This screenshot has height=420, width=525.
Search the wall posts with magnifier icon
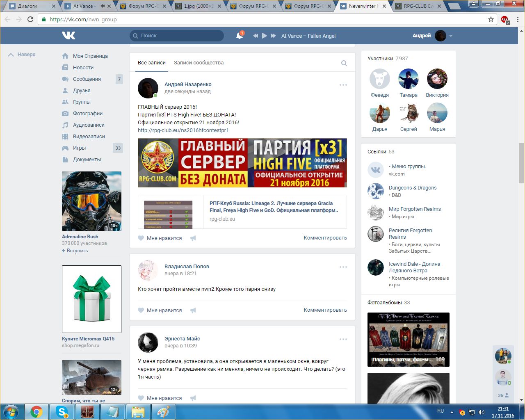coord(344,63)
